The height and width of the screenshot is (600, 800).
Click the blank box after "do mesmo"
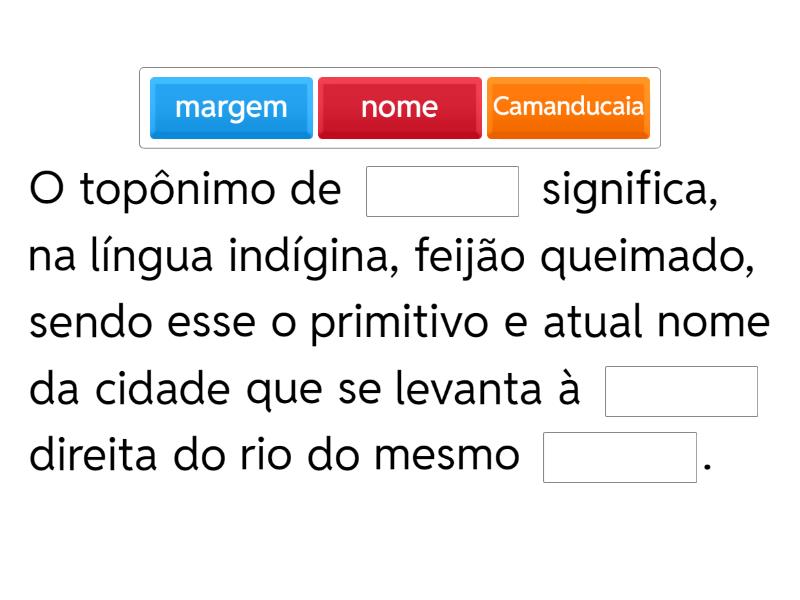pyautogui.click(x=619, y=457)
